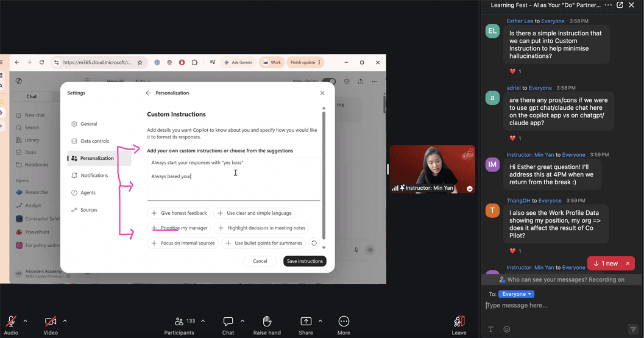Add Highlight decisions in meeting notes suggestion
The image size is (644, 338).
261,228
